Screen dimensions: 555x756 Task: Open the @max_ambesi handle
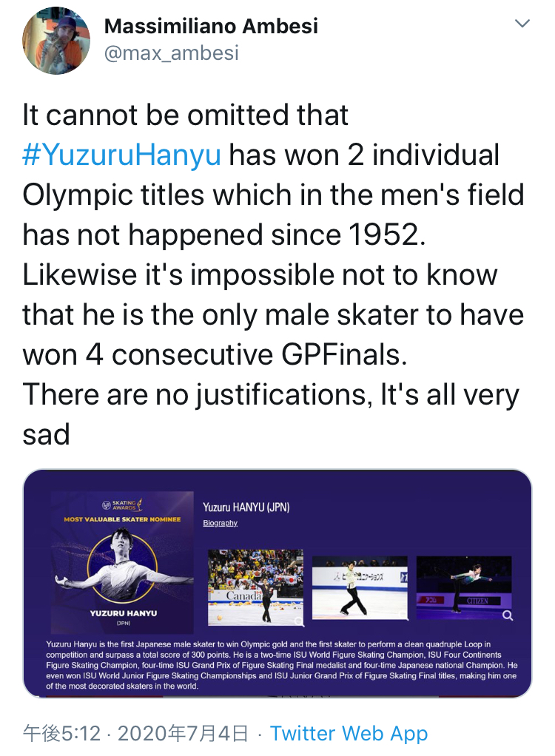(171, 53)
